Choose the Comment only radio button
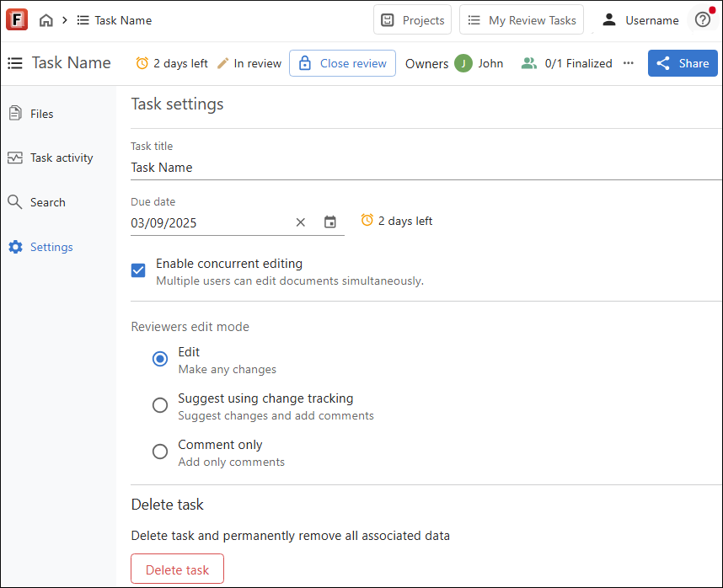 (160, 452)
